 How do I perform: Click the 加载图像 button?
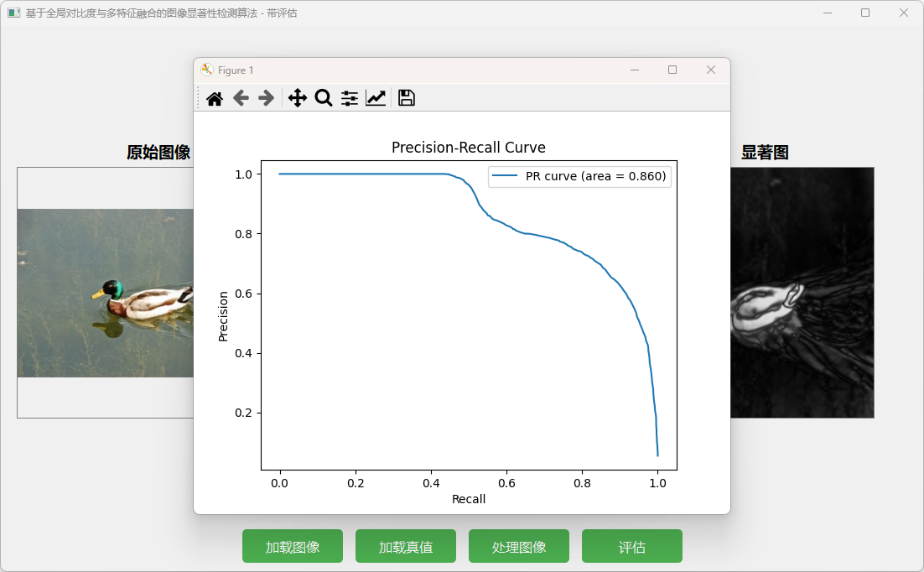pyautogui.click(x=293, y=546)
